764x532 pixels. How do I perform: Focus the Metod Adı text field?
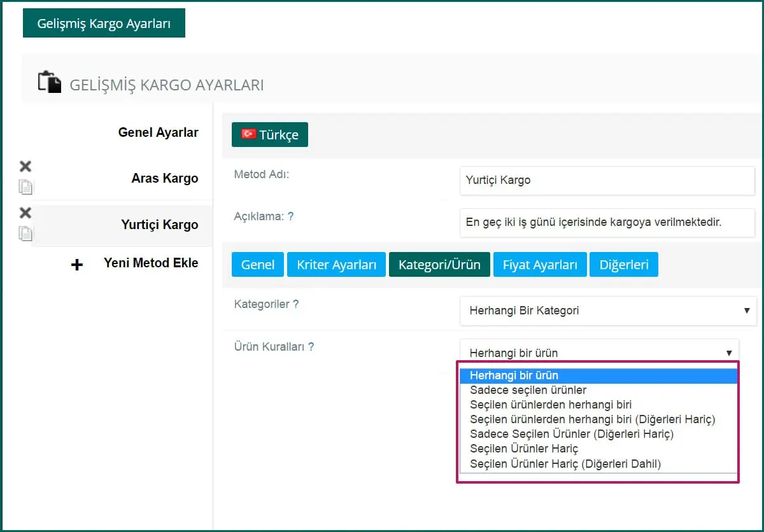606,180
